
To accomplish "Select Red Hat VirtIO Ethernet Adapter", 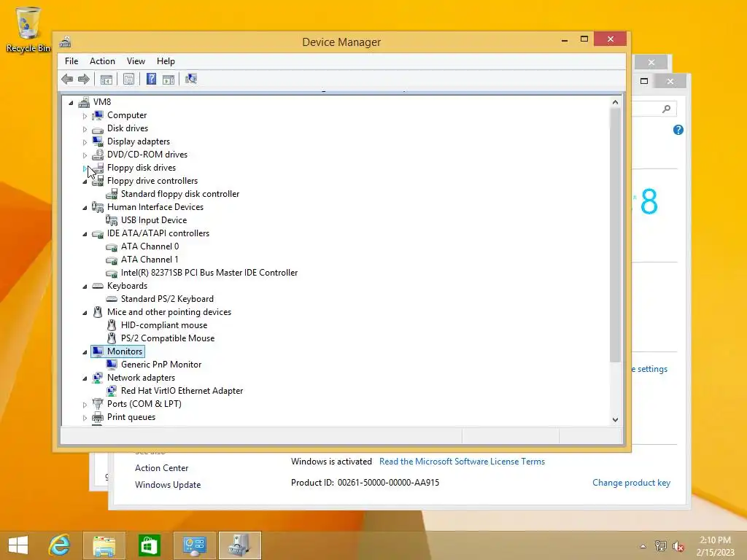I will click(x=182, y=391).
